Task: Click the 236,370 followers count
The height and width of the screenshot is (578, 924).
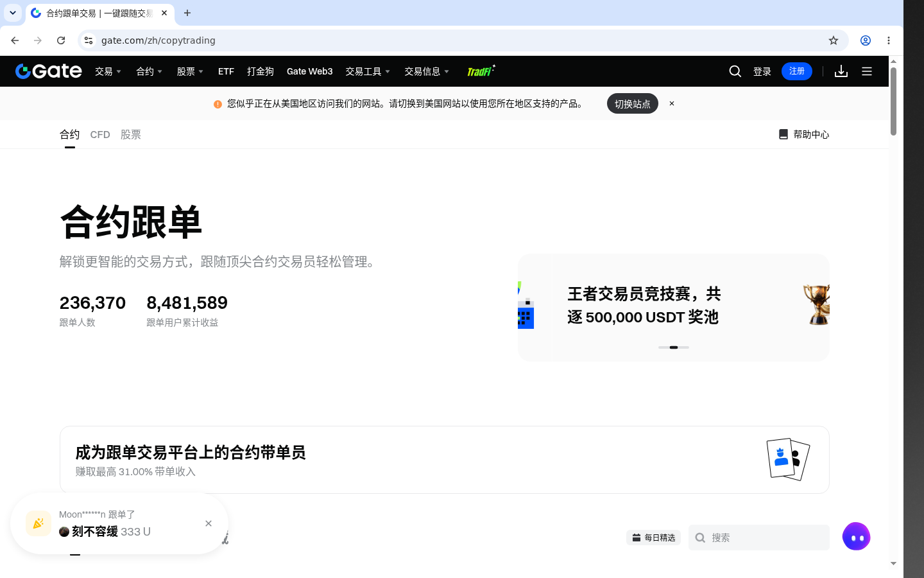Action: click(x=92, y=302)
